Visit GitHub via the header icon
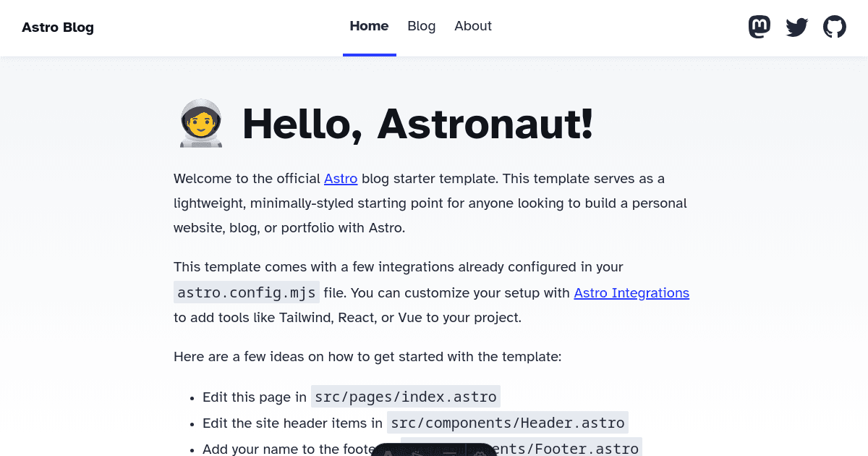Screen dimensions: 868x456 pos(835,26)
